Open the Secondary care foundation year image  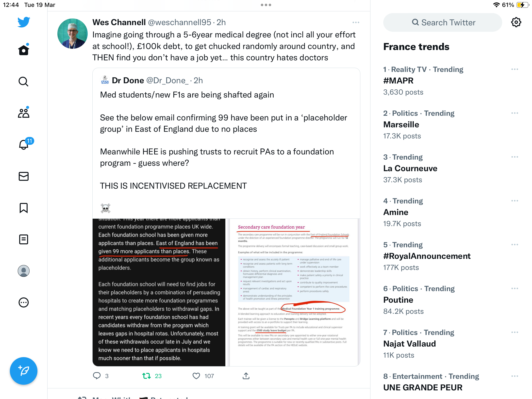293,292
